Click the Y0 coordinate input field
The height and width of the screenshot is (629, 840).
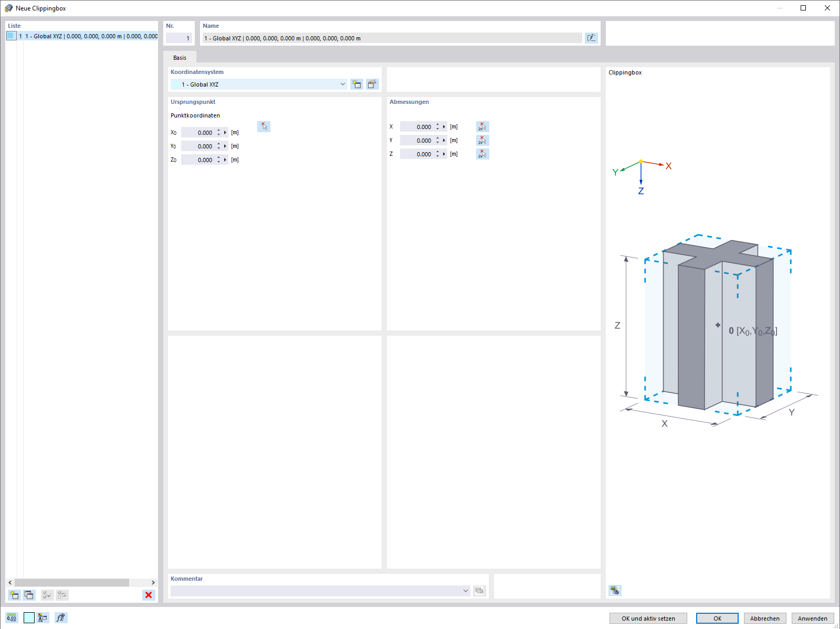tap(198, 146)
